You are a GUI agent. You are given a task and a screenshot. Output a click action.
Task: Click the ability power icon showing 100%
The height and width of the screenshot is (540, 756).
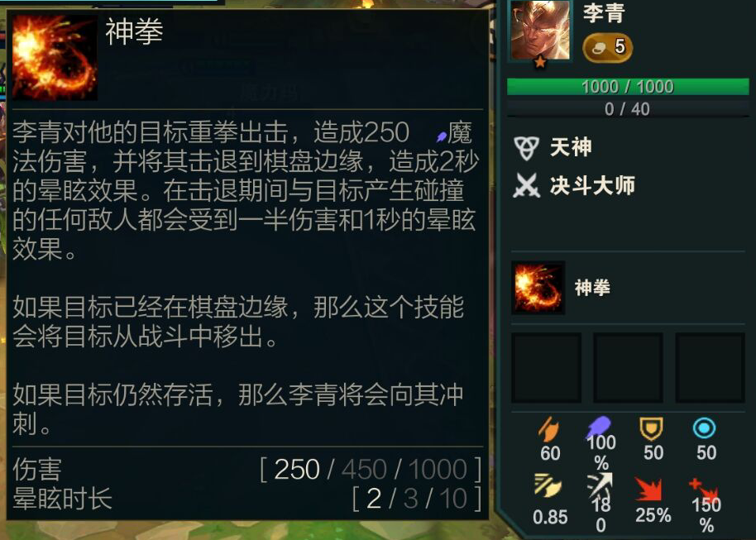(x=599, y=427)
